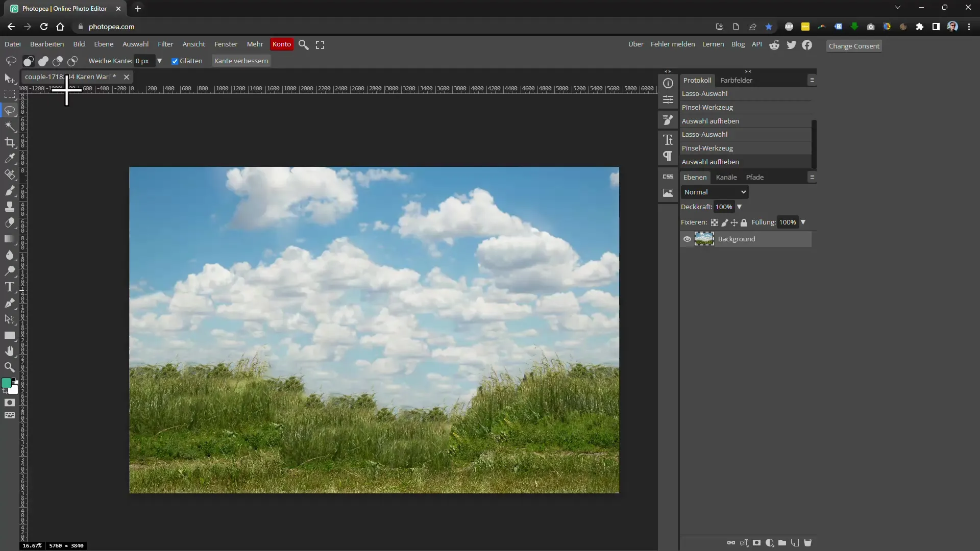Create new layer icon

795,543
